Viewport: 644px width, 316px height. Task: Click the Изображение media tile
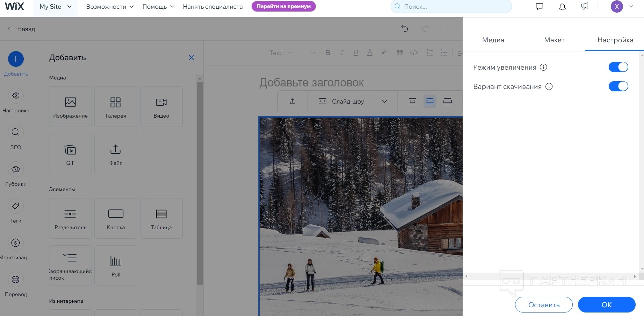pos(70,107)
